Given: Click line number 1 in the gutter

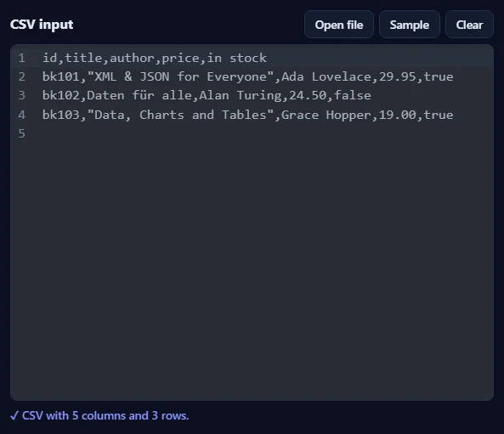Looking at the screenshot, I should click(x=21, y=58).
